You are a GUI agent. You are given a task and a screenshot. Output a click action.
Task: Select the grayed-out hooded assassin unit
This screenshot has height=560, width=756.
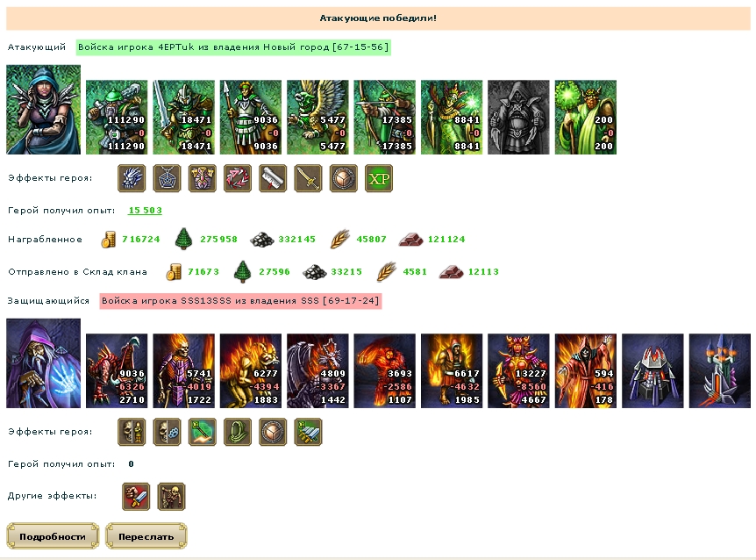pyautogui.click(x=518, y=118)
